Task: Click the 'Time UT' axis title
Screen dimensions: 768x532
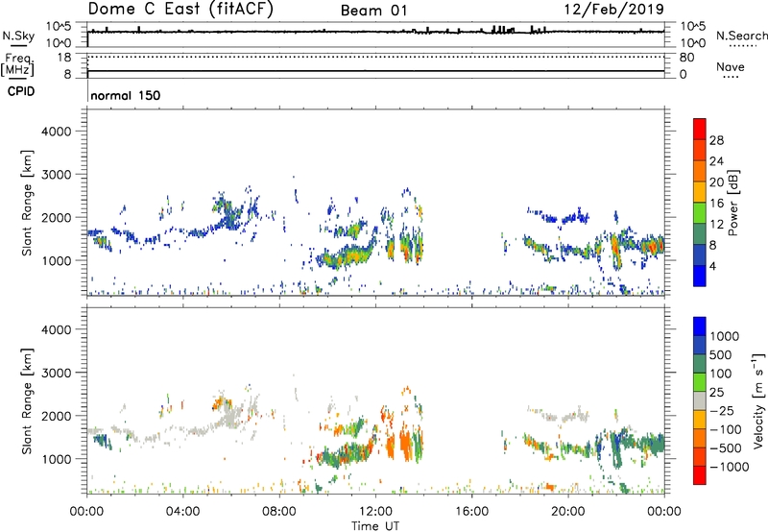Action: [x=375, y=526]
